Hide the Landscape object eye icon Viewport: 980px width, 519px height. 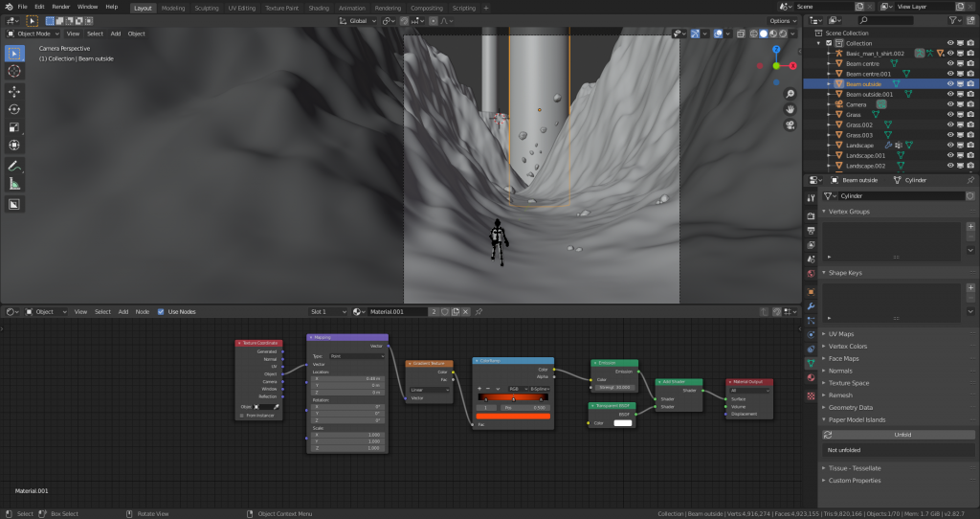pos(950,145)
